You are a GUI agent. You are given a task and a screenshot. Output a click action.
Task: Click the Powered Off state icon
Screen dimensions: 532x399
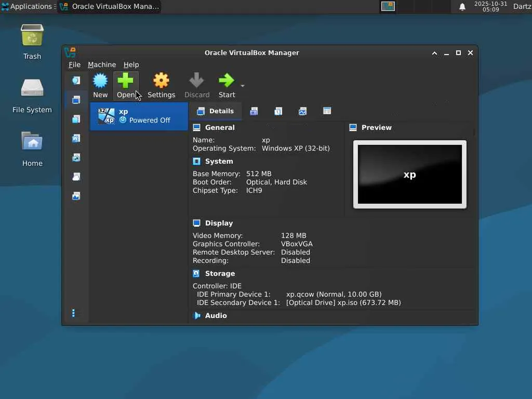(x=123, y=120)
